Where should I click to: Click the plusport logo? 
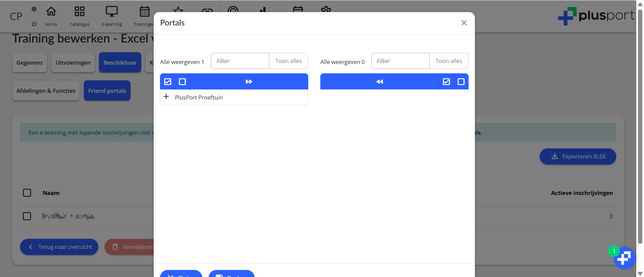[x=596, y=16]
